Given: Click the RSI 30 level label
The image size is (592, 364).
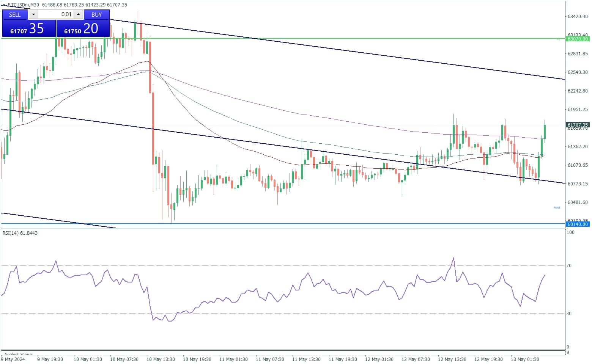Looking at the screenshot, I should point(568,314).
